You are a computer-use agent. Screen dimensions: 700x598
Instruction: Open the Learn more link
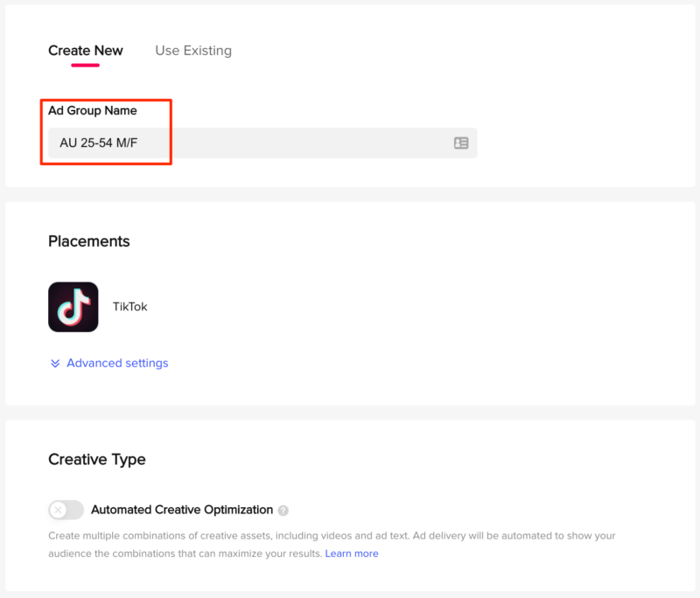pyautogui.click(x=352, y=553)
